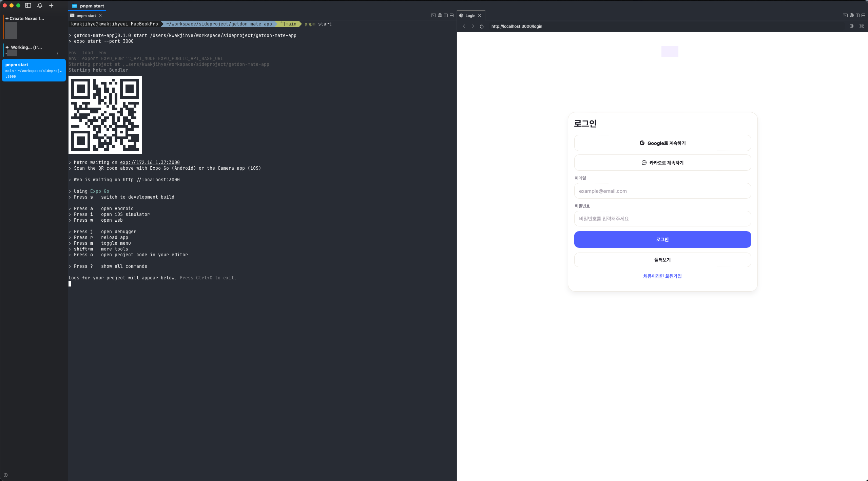Continue with Kakao button
This screenshot has height=481, width=868.
click(x=662, y=163)
